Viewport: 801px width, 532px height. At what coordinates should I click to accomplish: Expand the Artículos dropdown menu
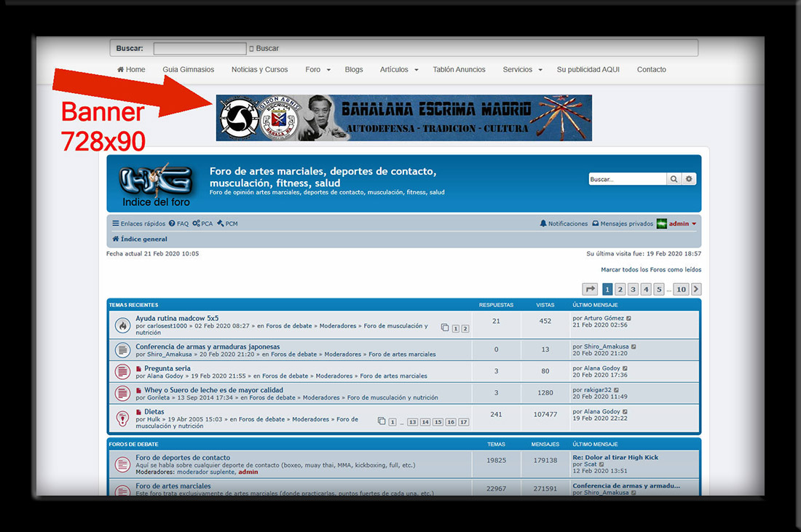(x=399, y=70)
